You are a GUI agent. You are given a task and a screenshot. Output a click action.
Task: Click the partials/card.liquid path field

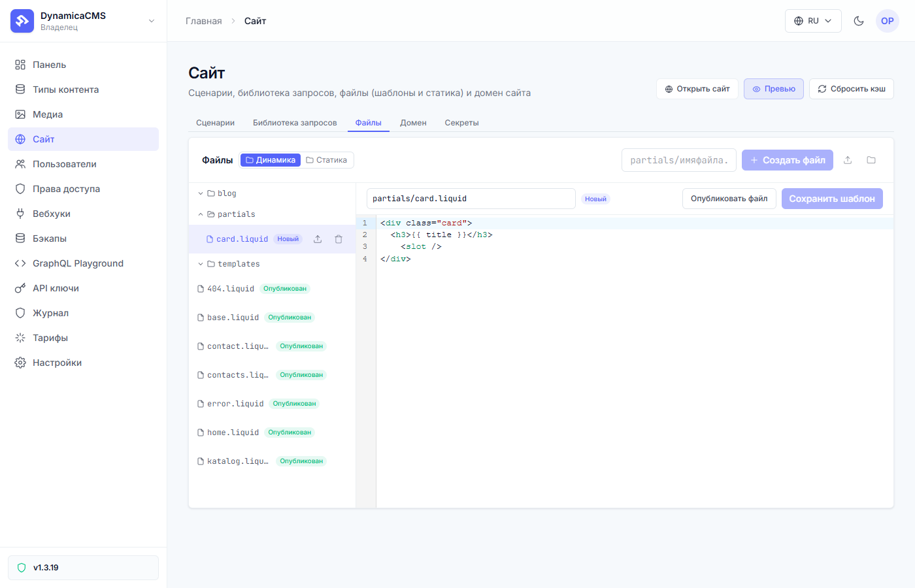(x=471, y=199)
